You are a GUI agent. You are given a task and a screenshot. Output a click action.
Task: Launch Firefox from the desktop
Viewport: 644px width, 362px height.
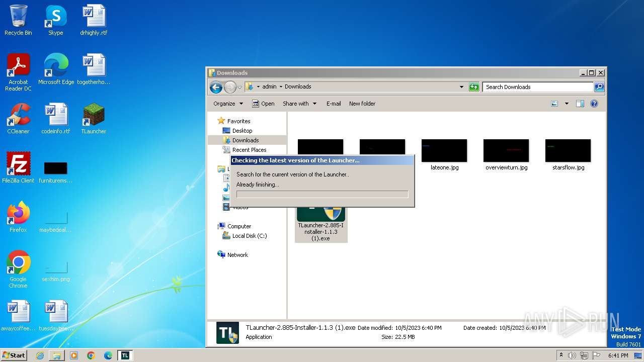(18, 217)
